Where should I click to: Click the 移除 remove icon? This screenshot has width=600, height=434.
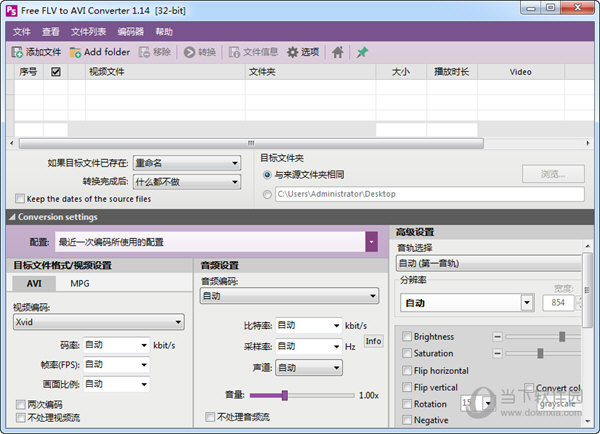pos(144,52)
